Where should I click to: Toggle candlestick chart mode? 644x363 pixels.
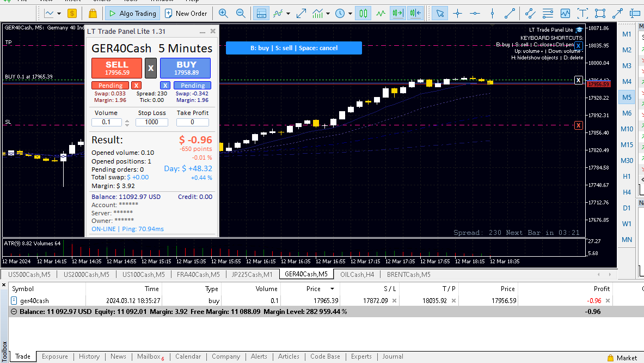pos(364,14)
